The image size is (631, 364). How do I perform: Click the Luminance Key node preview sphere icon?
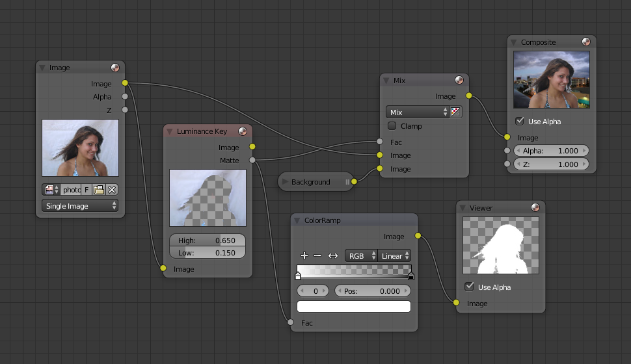pyautogui.click(x=243, y=131)
